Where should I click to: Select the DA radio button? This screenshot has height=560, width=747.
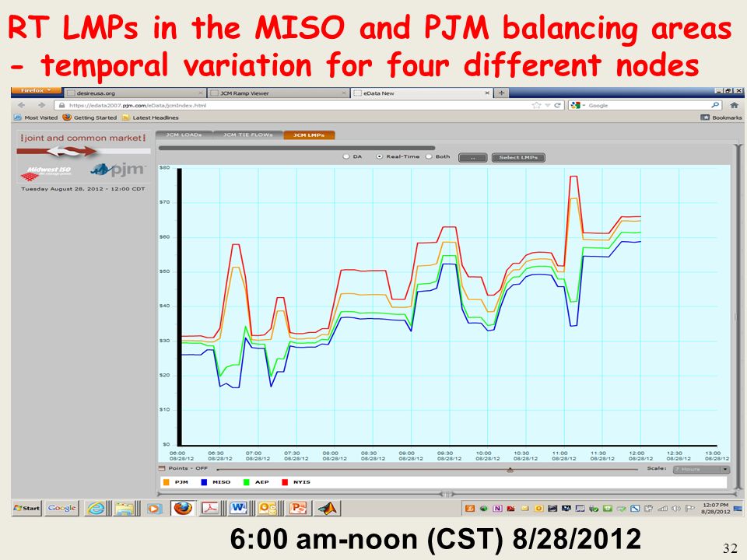pyautogui.click(x=346, y=156)
